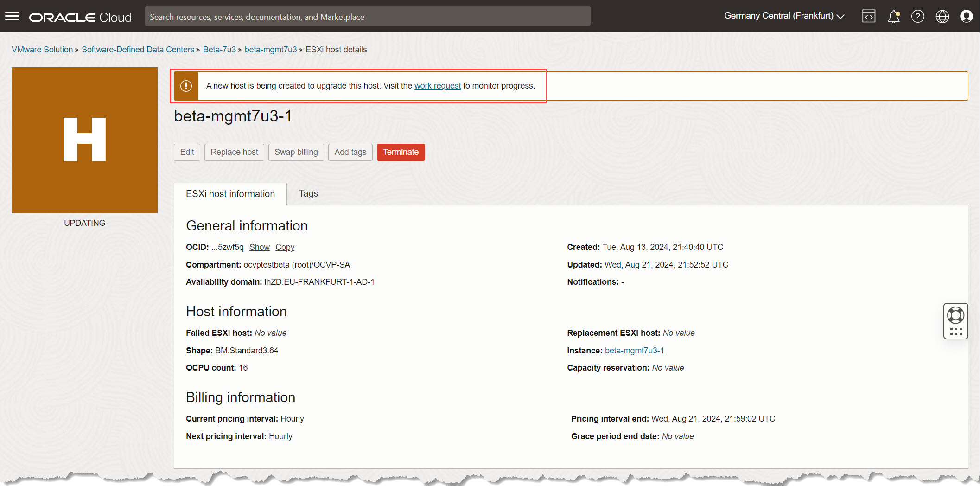Click the UPDATING status label
Screen dimensions: 980x486
(x=84, y=223)
